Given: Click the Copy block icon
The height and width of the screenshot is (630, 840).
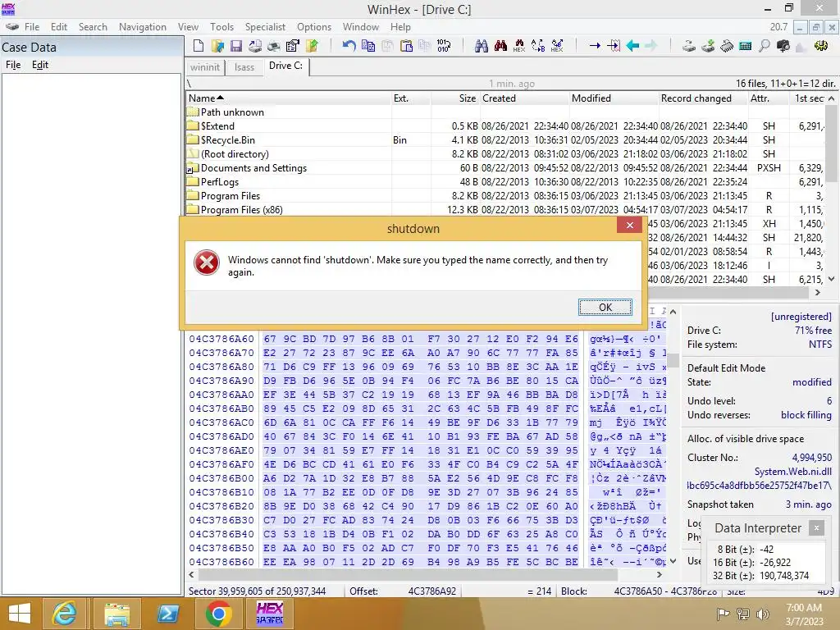Looking at the screenshot, I should (x=368, y=46).
